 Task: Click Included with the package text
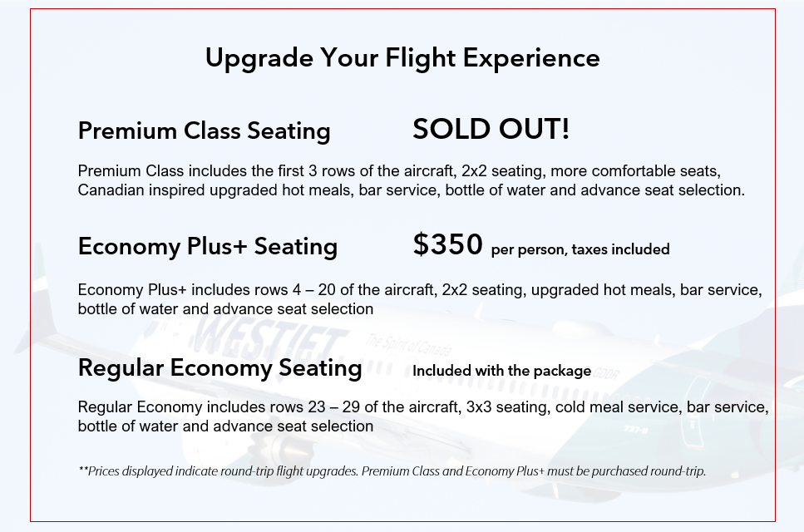point(502,371)
